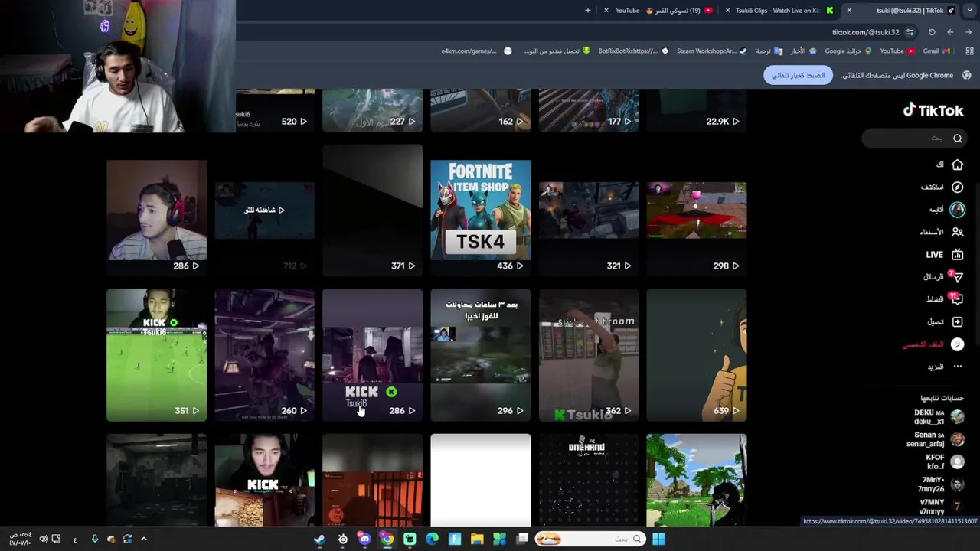Open site information icon in address bar

[x=910, y=32]
